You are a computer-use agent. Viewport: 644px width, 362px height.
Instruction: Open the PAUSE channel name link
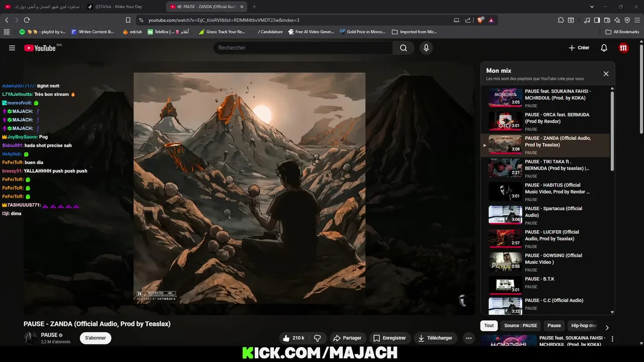(49, 335)
